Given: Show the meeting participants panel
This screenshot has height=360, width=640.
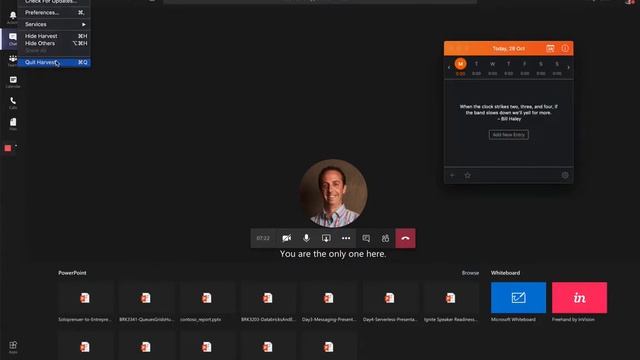Looking at the screenshot, I should point(385,238).
